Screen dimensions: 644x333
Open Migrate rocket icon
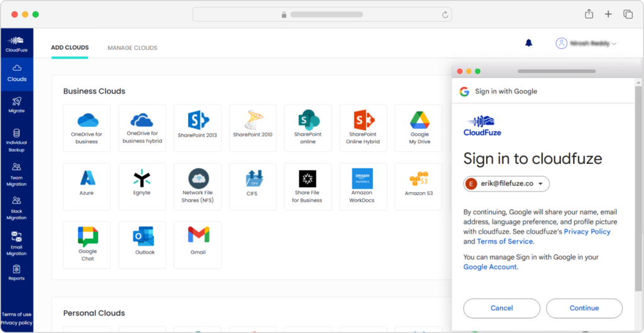point(16,101)
